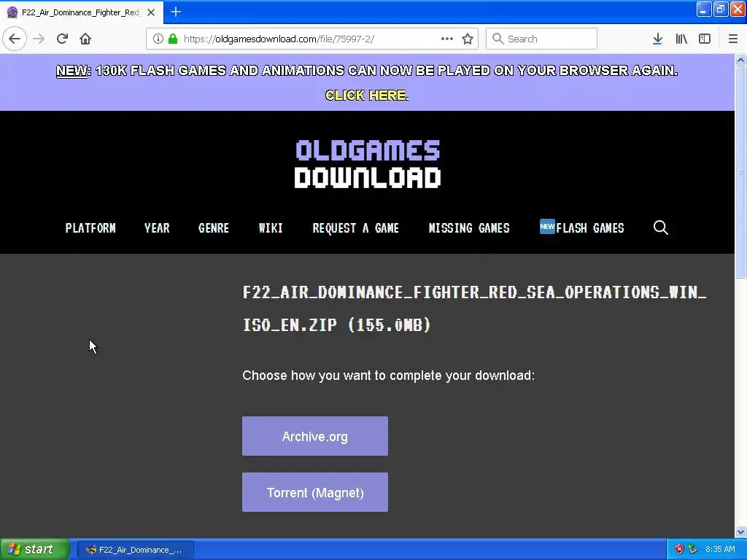
Task: Click the magnifier in browser search box
Action: 498,39
